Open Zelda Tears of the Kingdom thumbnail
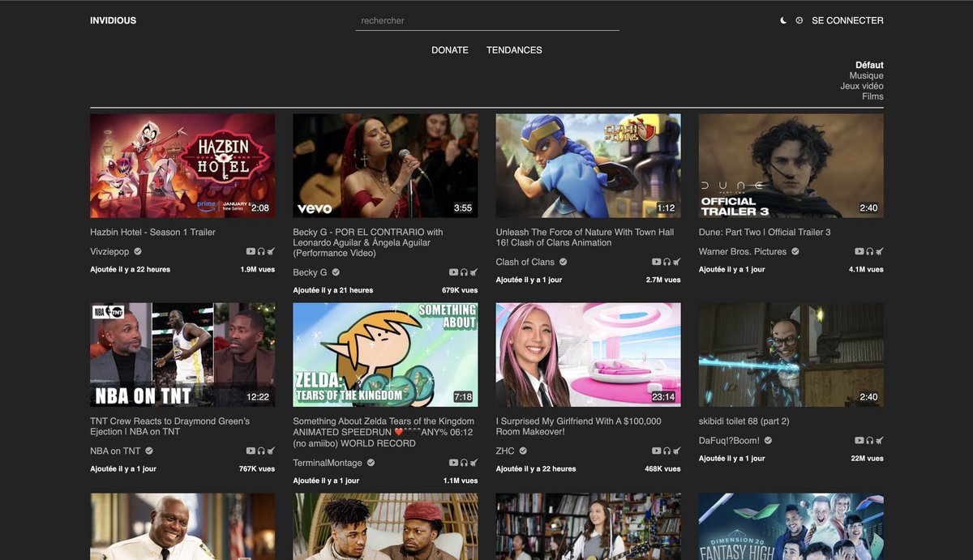The image size is (973, 560). click(x=385, y=355)
